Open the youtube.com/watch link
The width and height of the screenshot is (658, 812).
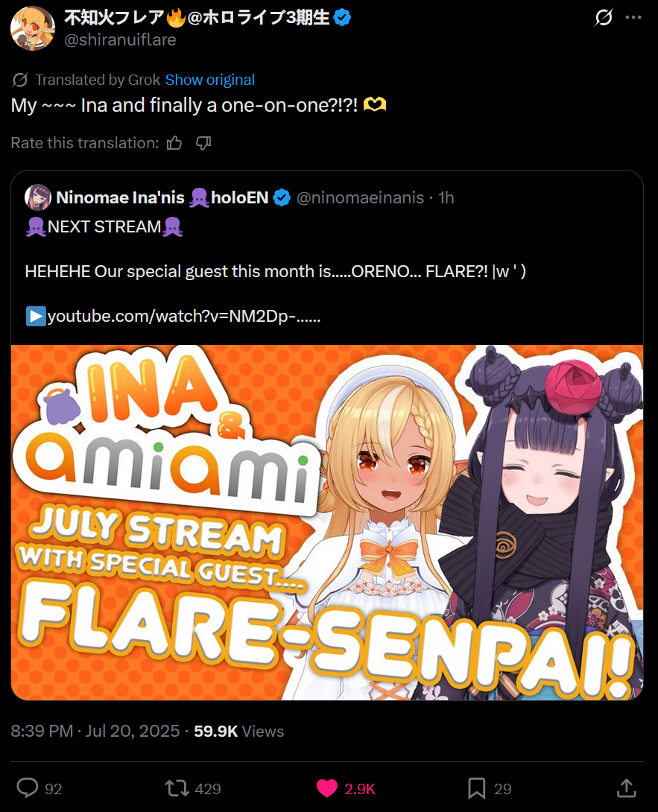click(x=183, y=316)
